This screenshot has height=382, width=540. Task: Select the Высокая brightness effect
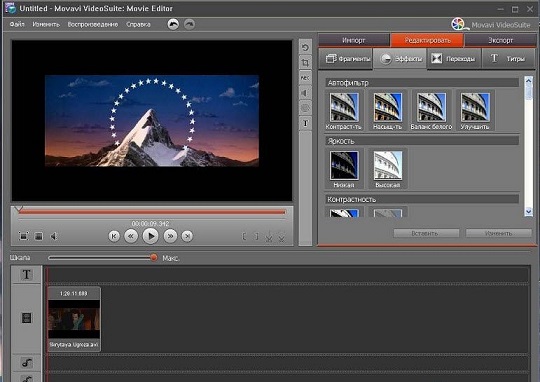pyautogui.click(x=387, y=169)
